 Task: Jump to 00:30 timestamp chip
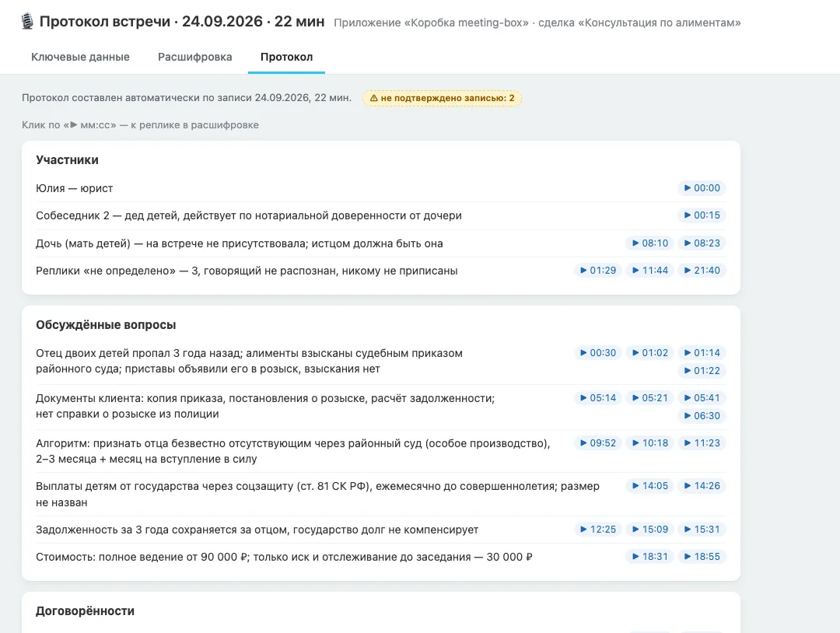pos(598,353)
